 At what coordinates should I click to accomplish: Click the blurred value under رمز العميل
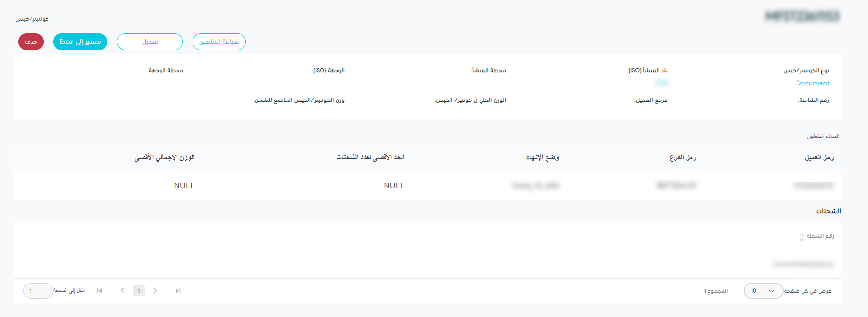pyautogui.click(x=813, y=185)
